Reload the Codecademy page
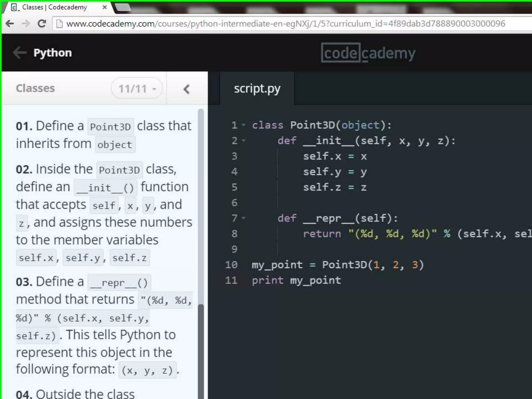The image size is (532, 399). [42, 24]
